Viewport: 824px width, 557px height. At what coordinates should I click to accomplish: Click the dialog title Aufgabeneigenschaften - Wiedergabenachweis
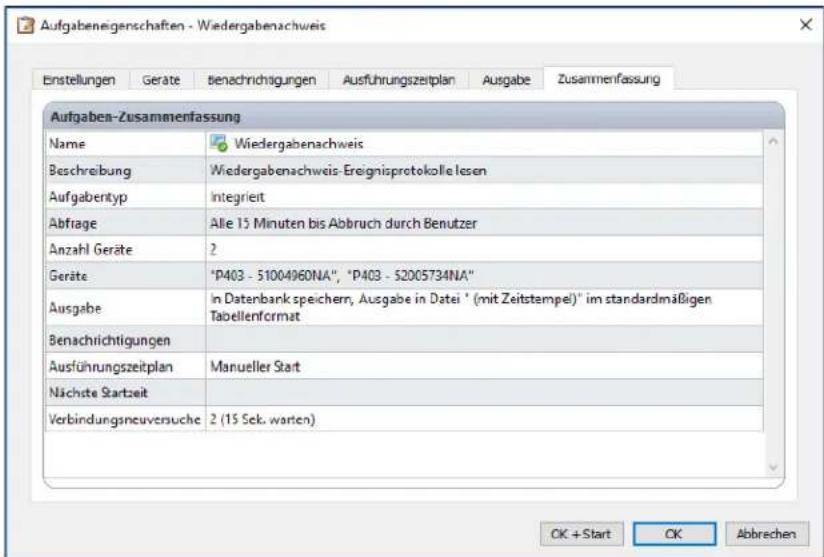click(x=183, y=25)
